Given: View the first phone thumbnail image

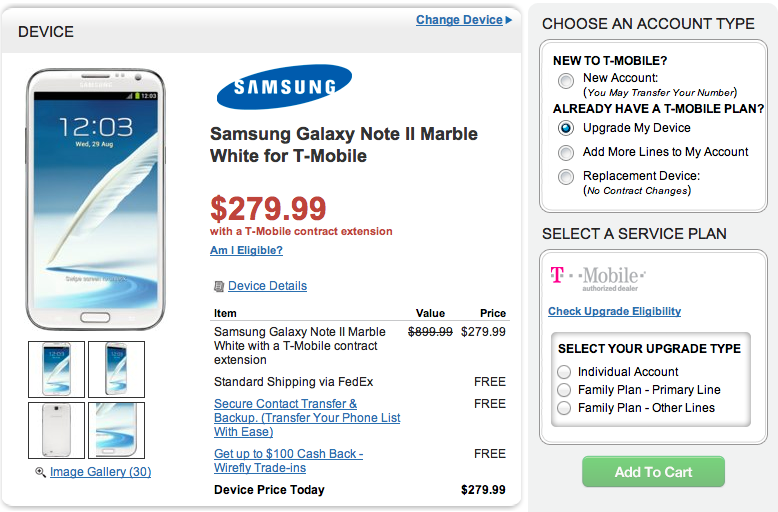Looking at the screenshot, I should tap(57, 369).
